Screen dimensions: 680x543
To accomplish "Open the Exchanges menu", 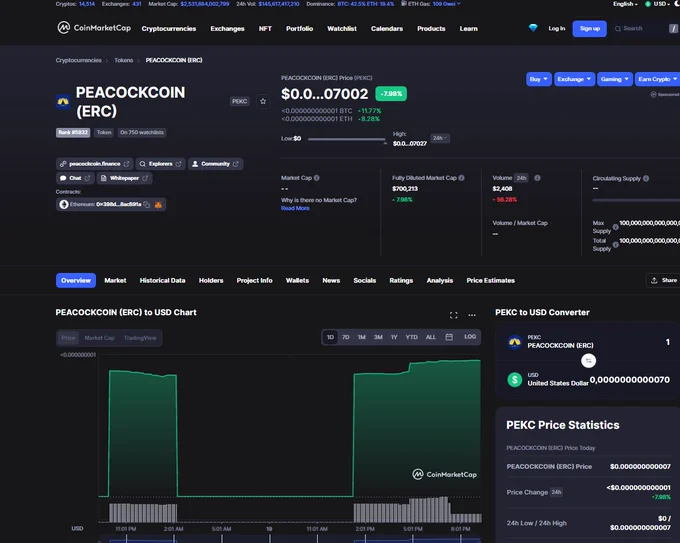I will (x=227, y=29).
